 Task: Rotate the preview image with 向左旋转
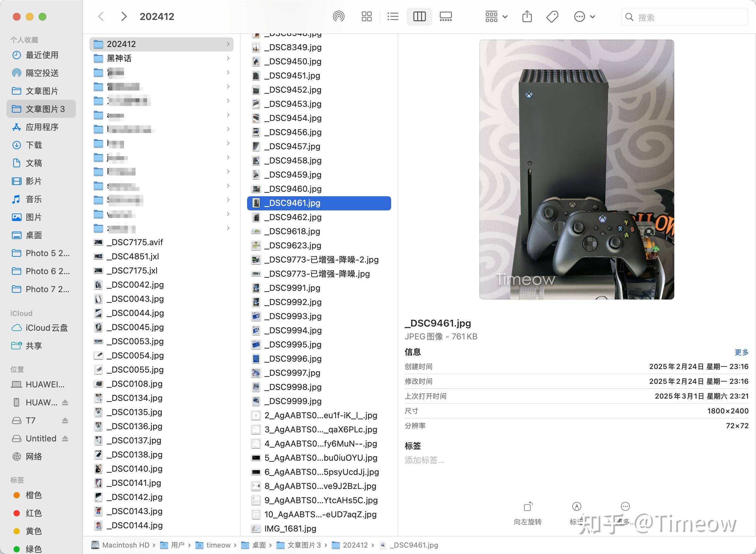click(527, 507)
